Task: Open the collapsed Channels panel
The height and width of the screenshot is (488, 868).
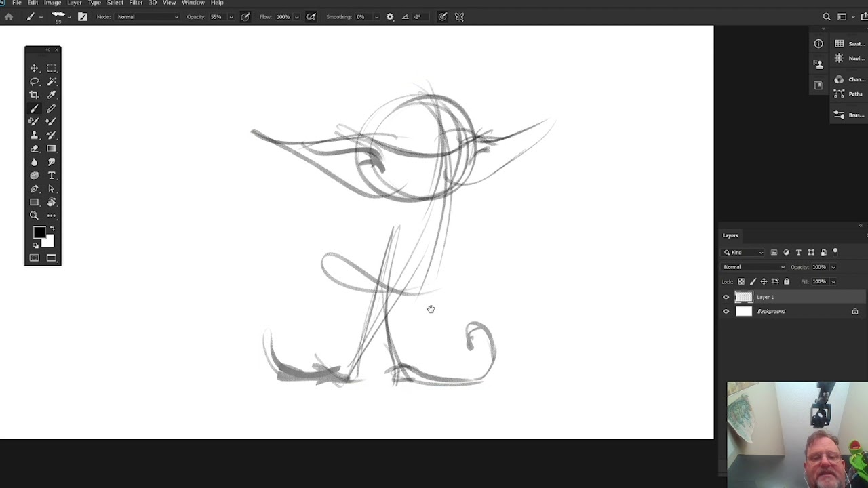Action: 850,79
